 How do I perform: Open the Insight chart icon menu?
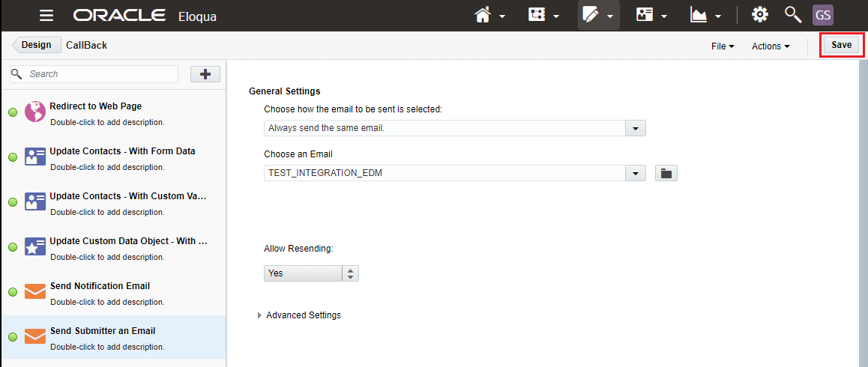[x=699, y=16]
